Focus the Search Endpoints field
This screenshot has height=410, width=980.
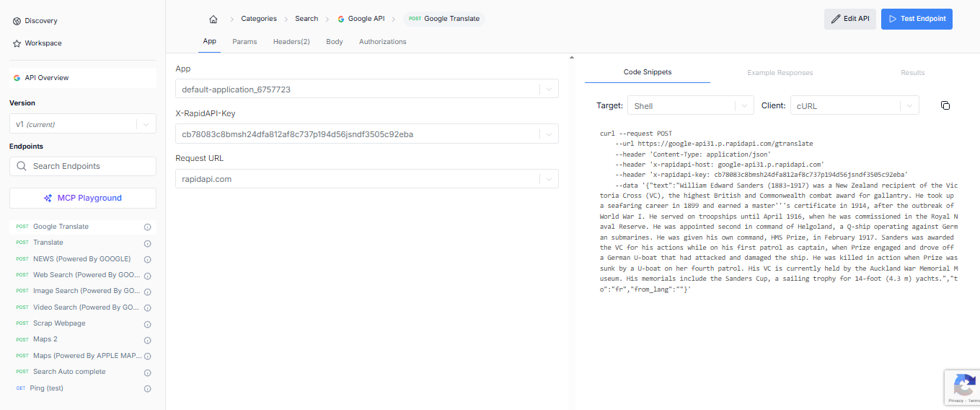(82, 166)
